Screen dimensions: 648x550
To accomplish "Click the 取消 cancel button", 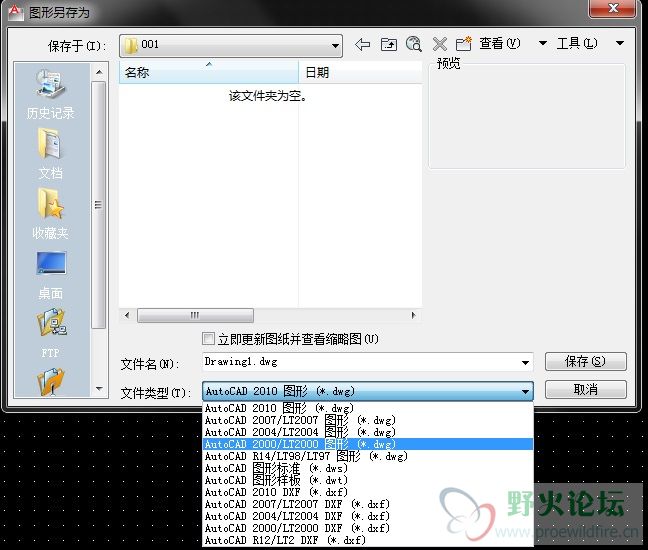I will tap(586, 389).
